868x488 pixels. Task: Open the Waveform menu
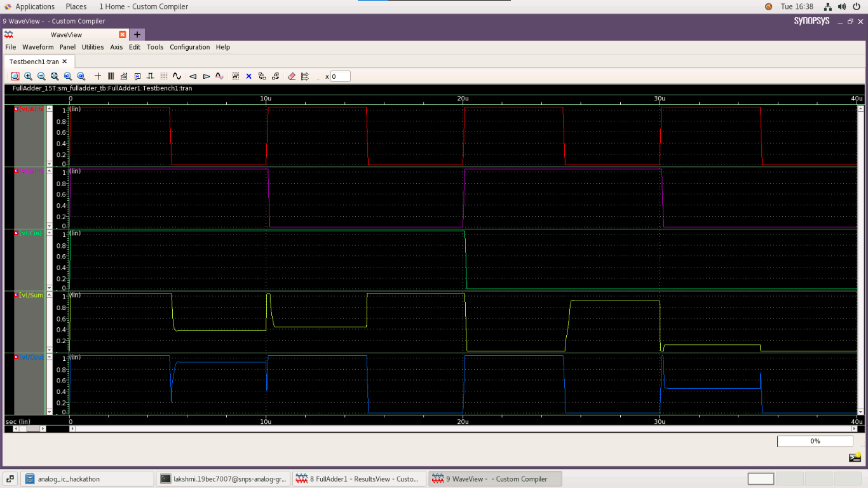coord(37,46)
